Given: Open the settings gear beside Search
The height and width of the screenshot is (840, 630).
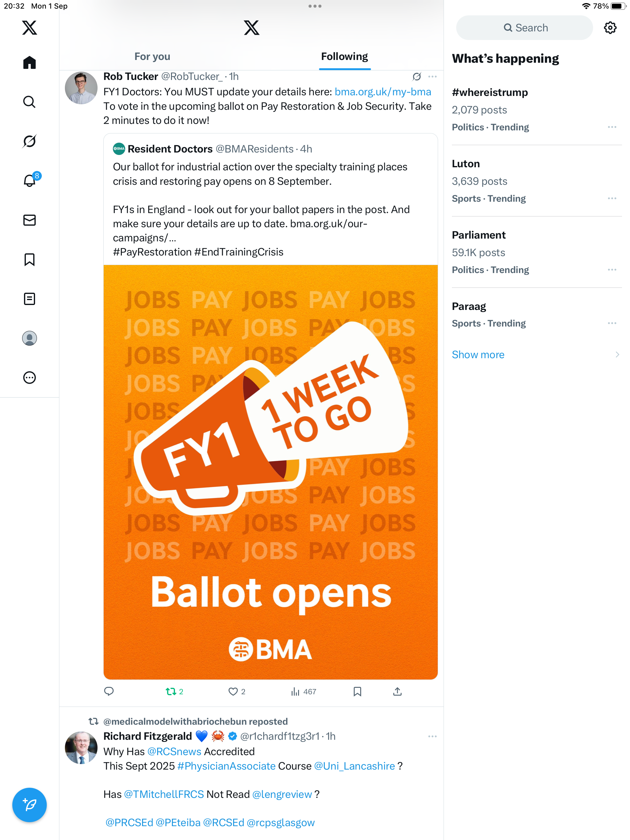Looking at the screenshot, I should [610, 28].
